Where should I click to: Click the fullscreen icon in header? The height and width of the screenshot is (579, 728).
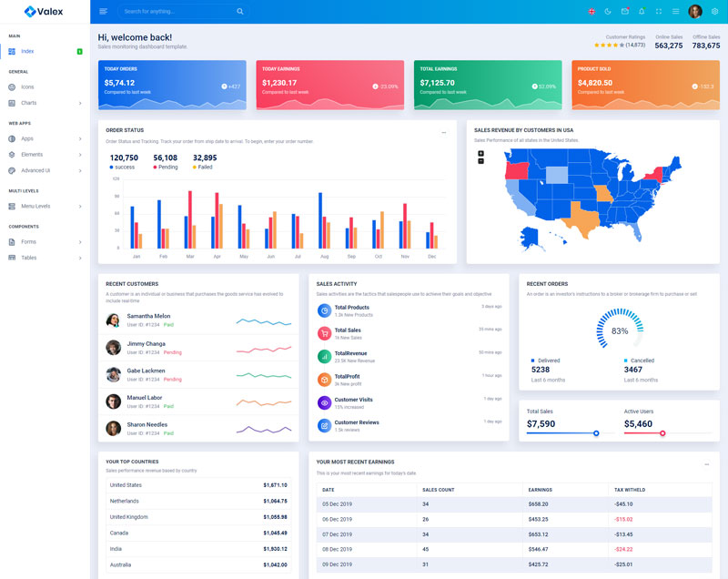coord(659,11)
